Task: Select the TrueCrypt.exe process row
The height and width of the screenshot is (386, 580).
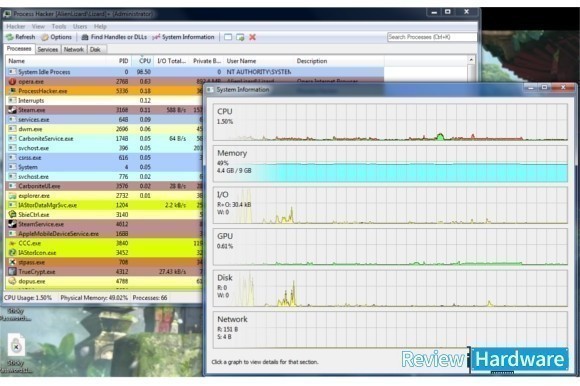Action: pyautogui.click(x=104, y=272)
